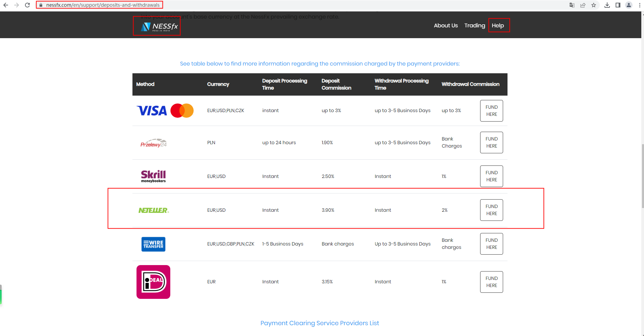Click the Visa logo
644x336 pixels.
(152, 111)
